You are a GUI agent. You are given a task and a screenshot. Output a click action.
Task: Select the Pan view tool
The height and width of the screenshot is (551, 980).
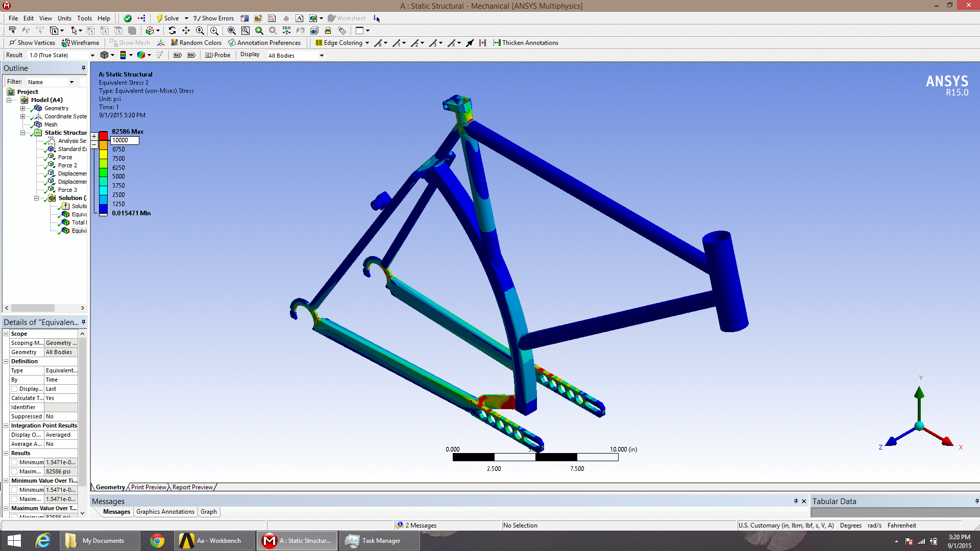click(186, 31)
